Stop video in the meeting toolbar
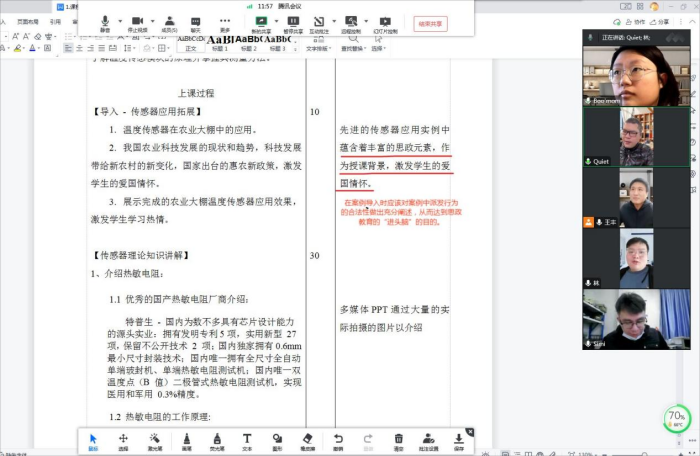Screen dimensions: 700x456 click(x=137, y=24)
